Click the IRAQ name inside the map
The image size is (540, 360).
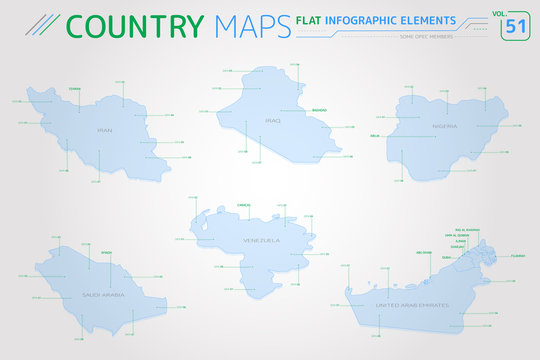click(273, 121)
